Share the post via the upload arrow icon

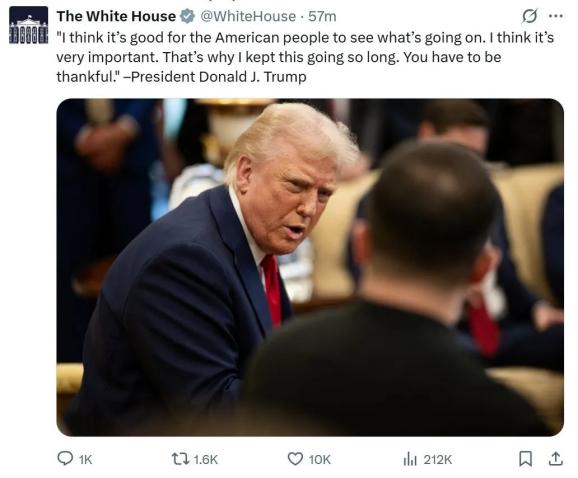(556, 458)
